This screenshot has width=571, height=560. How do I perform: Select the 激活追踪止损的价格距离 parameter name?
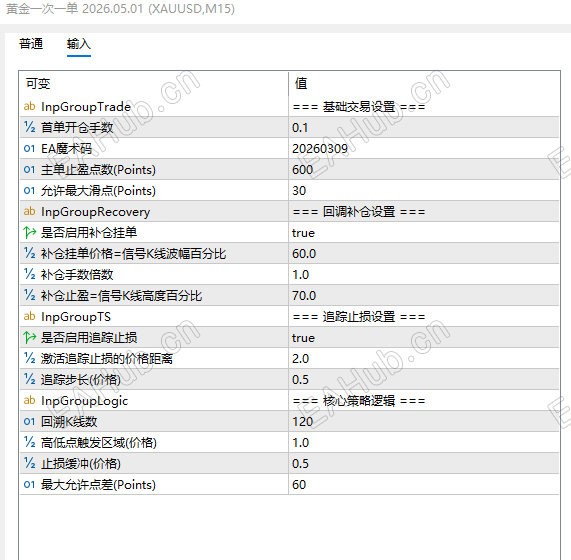[x=107, y=359]
